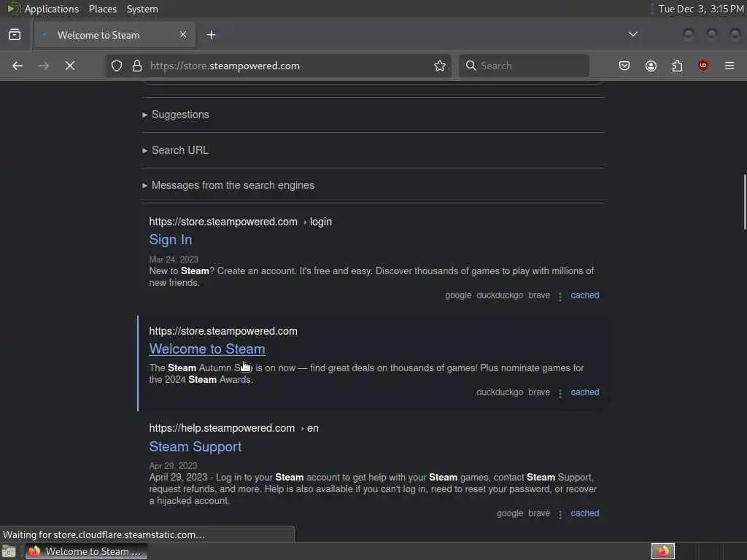This screenshot has width=747, height=560.
Task: Click the search magnifier icon
Action: pos(471,66)
